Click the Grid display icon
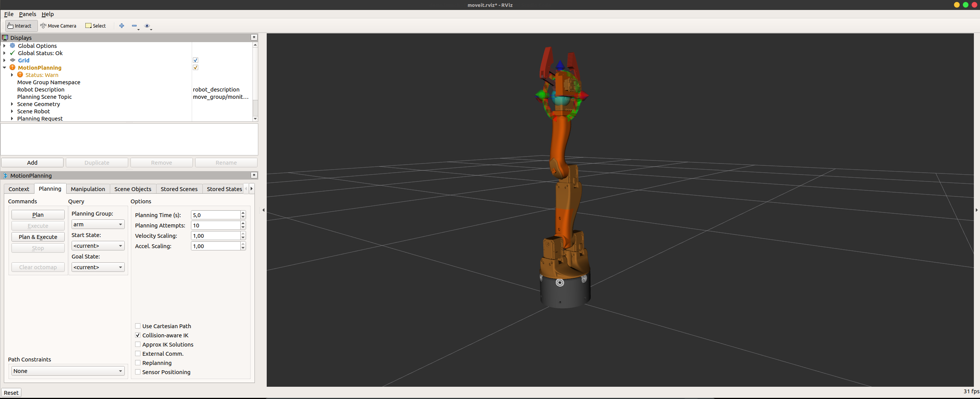980x399 pixels. (x=13, y=60)
